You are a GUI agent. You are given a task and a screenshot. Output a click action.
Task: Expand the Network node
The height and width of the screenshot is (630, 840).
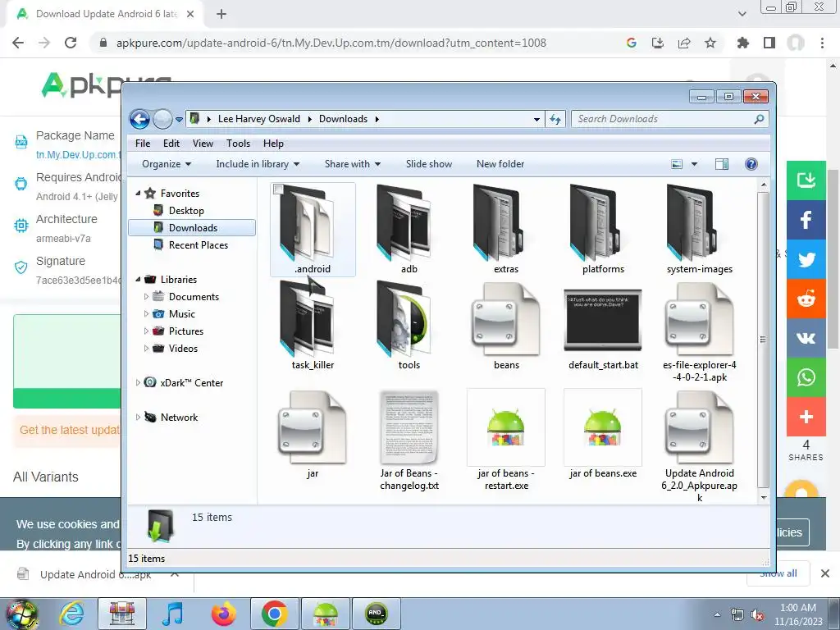point(138,417)
